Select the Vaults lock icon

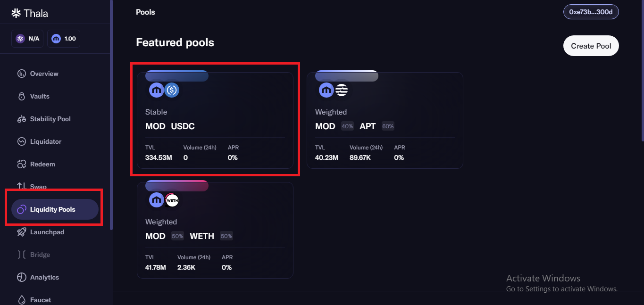[21, 96]
